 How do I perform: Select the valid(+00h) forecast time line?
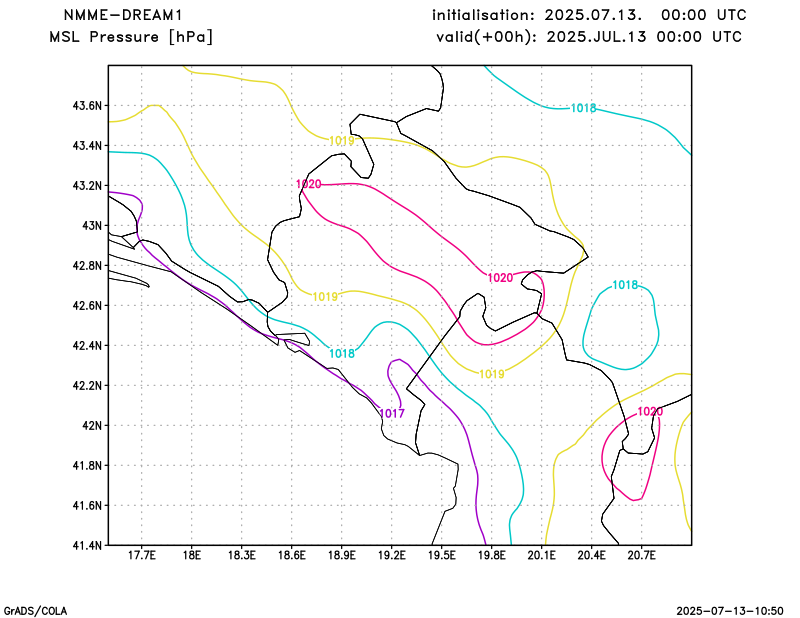[x=589, y=37]
